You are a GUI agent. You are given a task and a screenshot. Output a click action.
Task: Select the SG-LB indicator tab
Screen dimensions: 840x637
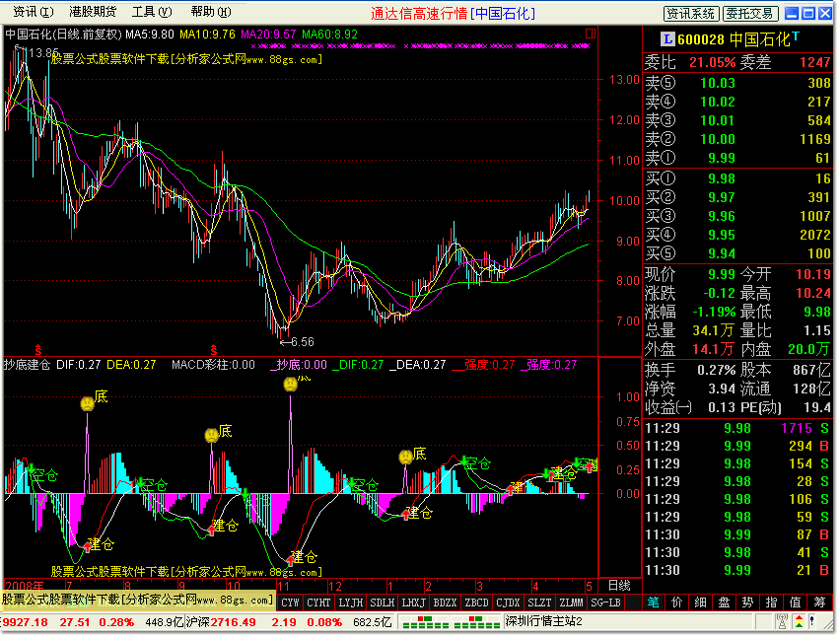pyautogui.click(x=606, y=602)
